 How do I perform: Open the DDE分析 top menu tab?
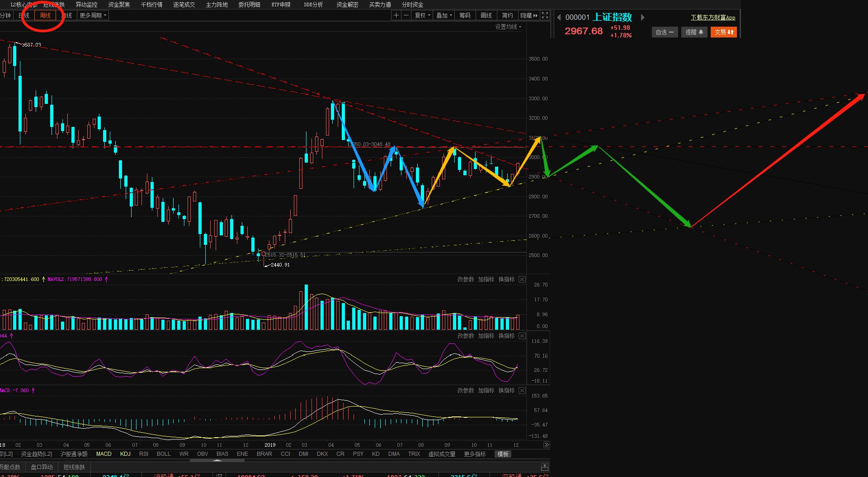313,5
